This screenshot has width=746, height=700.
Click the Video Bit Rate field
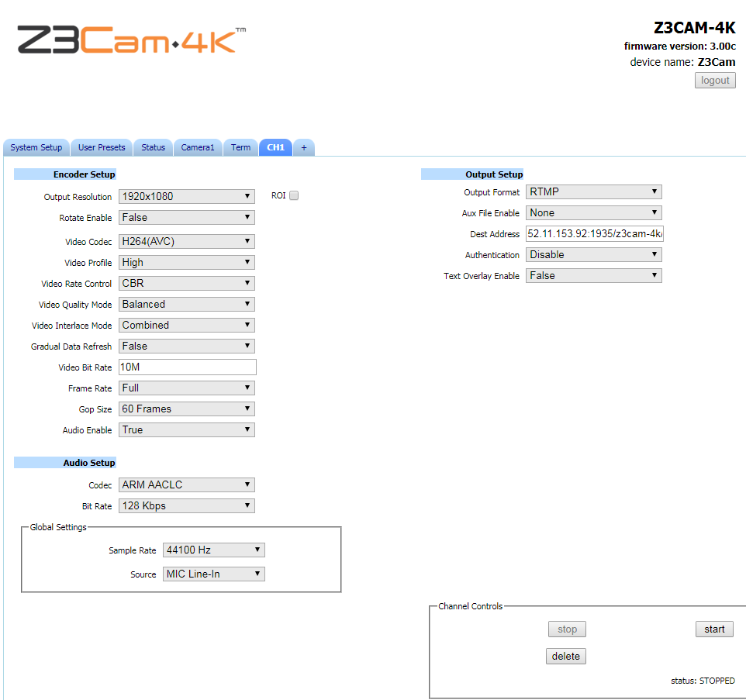188,367
